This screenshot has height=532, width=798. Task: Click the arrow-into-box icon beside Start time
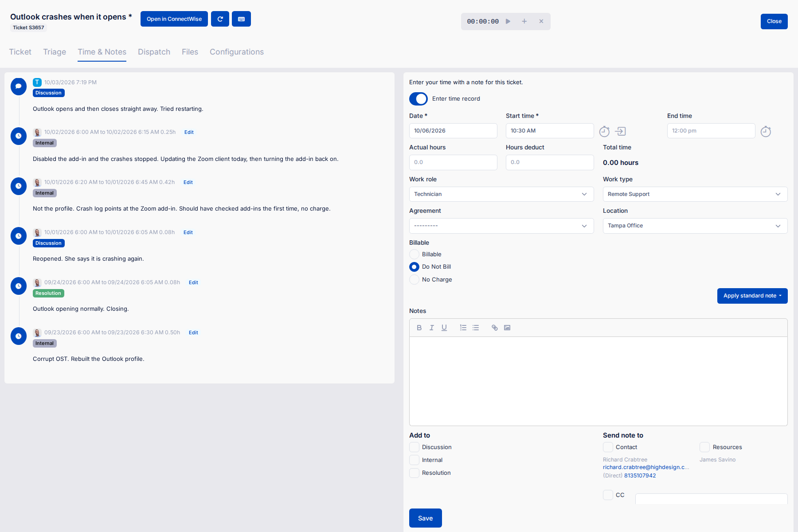tap(620, 131)
